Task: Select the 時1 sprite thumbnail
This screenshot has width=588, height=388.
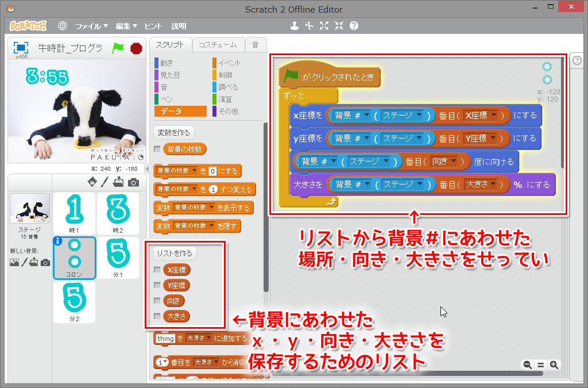Action: click(x=74, y=213)
